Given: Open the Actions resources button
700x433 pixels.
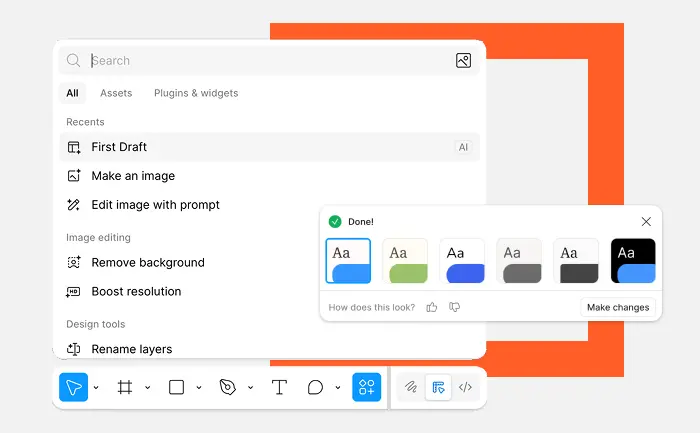Looking at the screenshot, I should tap(366, 387).
